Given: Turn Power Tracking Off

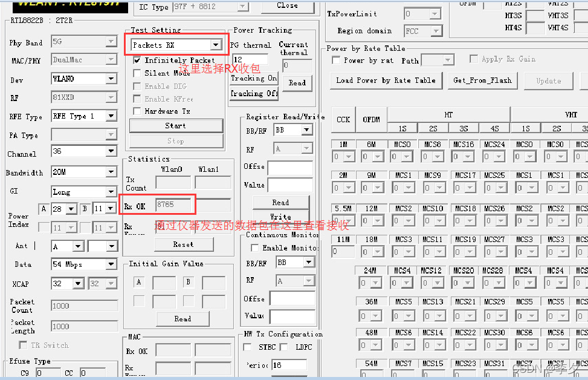Looking at the screenshot, I should point(254,94).
